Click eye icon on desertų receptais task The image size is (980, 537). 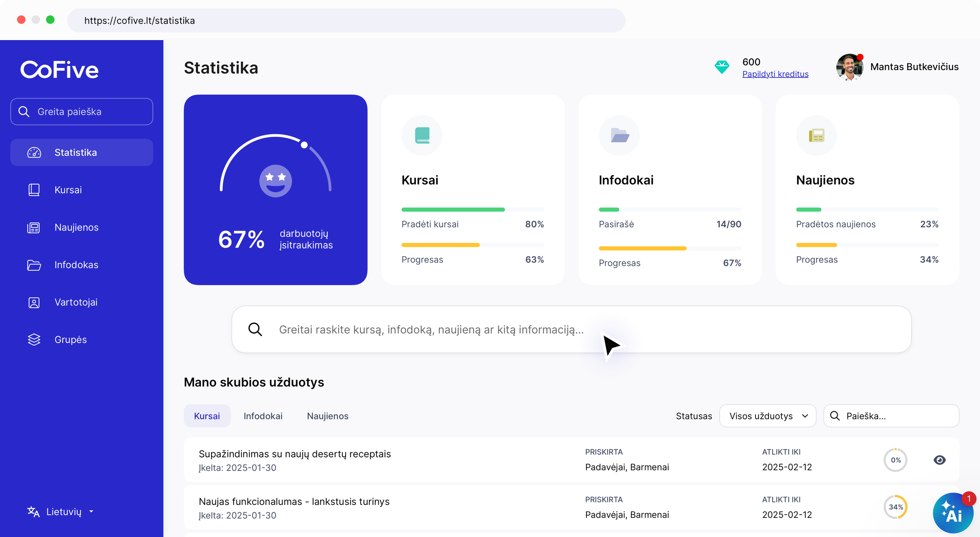click(940, 460)
